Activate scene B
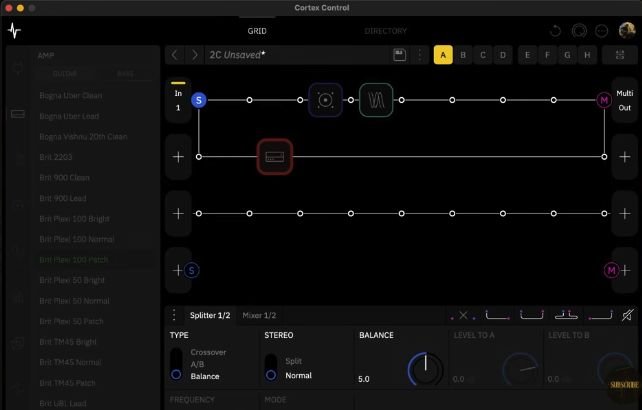This screenshot has width=642, height=410. click(463, 55)
